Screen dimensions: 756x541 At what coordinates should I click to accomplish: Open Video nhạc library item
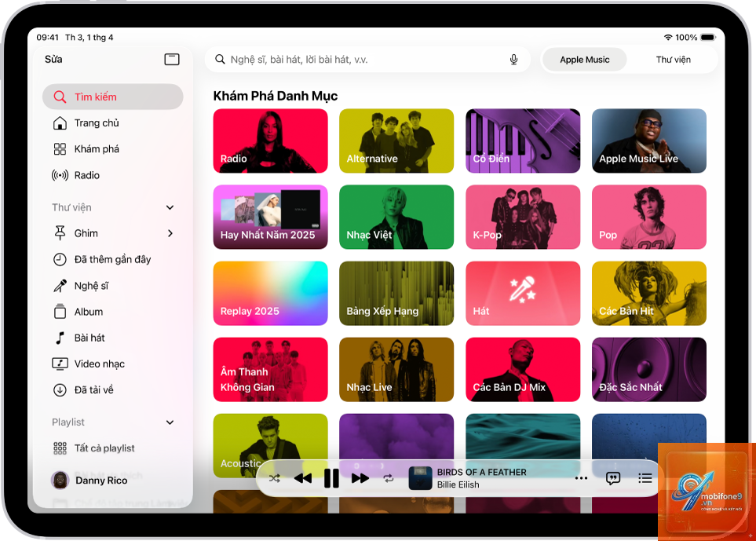pos(112,364)
